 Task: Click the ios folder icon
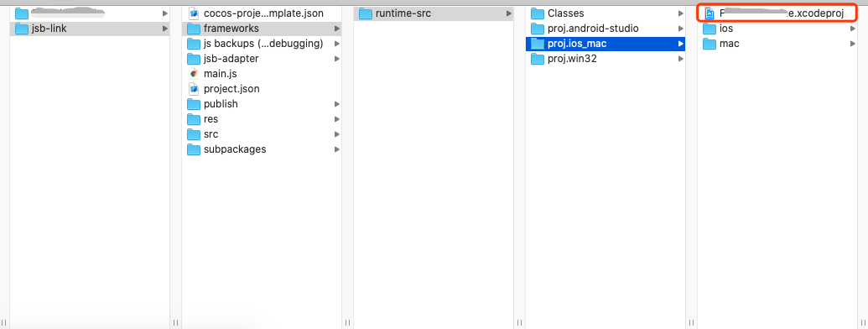point(709,29)
